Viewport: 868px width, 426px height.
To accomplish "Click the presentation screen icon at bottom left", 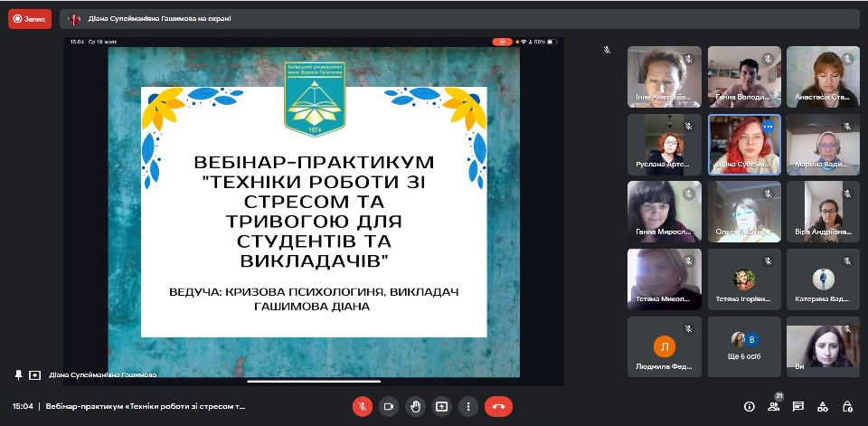I will click(x=35, y=375).
